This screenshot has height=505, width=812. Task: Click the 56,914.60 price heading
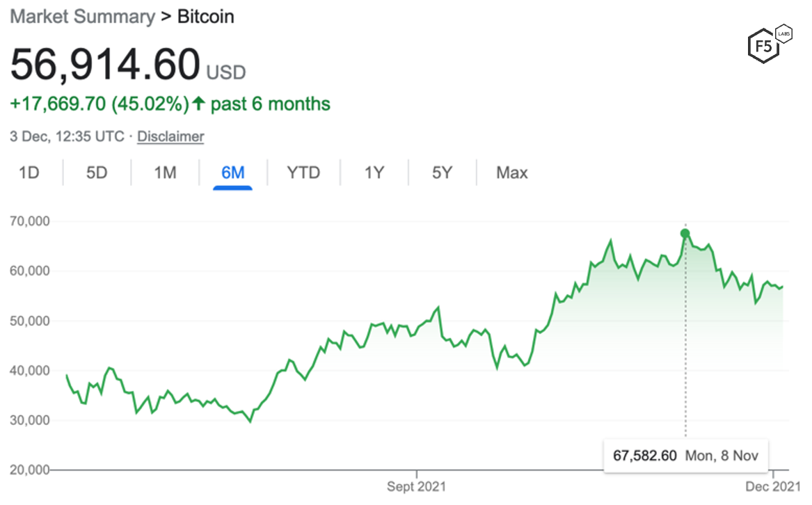tap(104, 65)
